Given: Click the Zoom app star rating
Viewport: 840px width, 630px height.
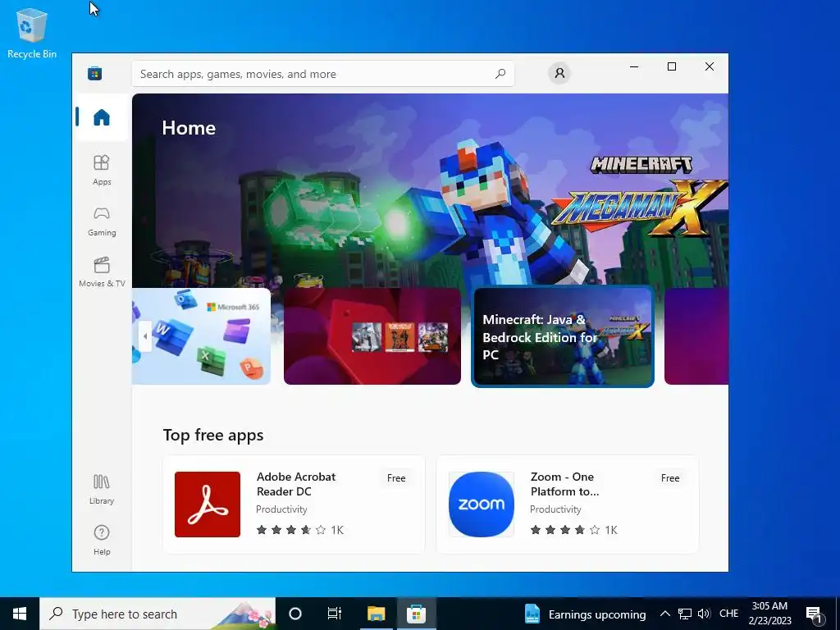Looking at the screenshot, I should (573, 530).
